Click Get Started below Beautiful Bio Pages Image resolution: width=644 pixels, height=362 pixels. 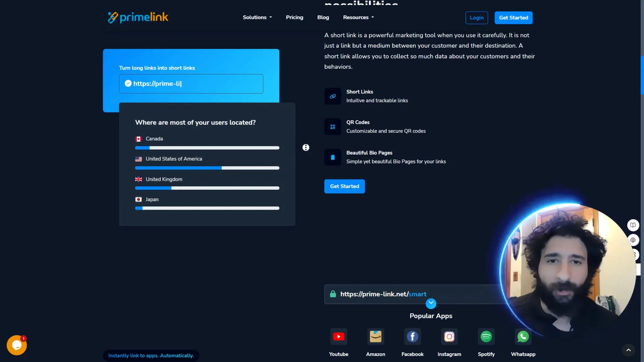(344, 186)
